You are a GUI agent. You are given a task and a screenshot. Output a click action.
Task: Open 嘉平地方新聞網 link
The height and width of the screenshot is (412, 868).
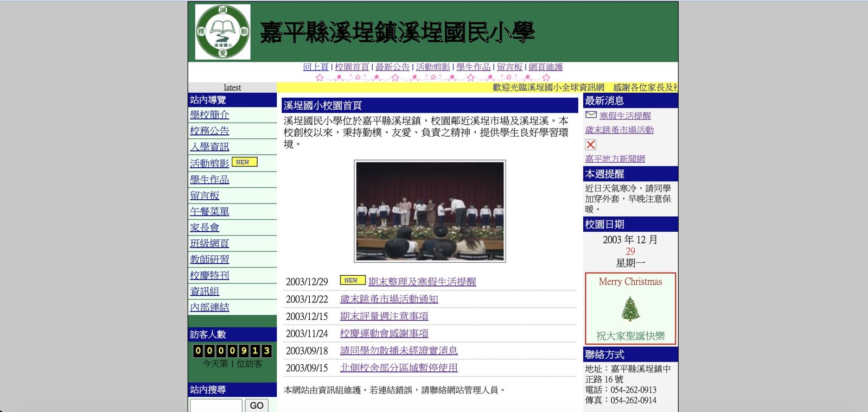pyautogui.click(x=615, y=159)
